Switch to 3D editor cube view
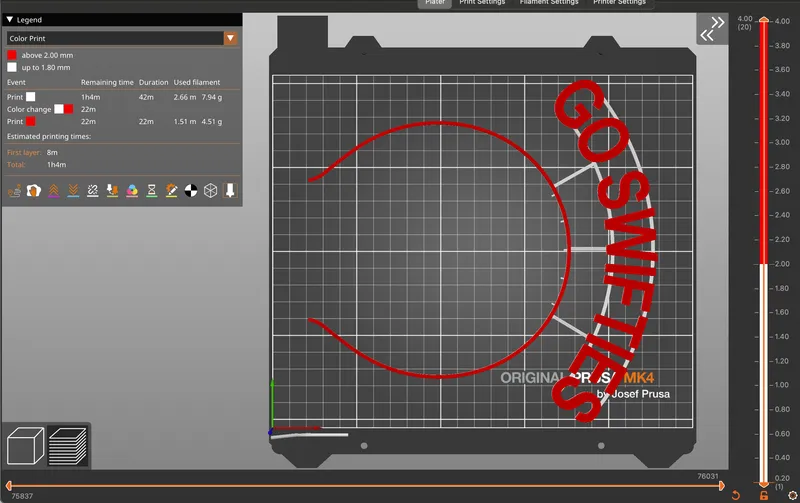This screenshot has height=503, width=800. 25,446
